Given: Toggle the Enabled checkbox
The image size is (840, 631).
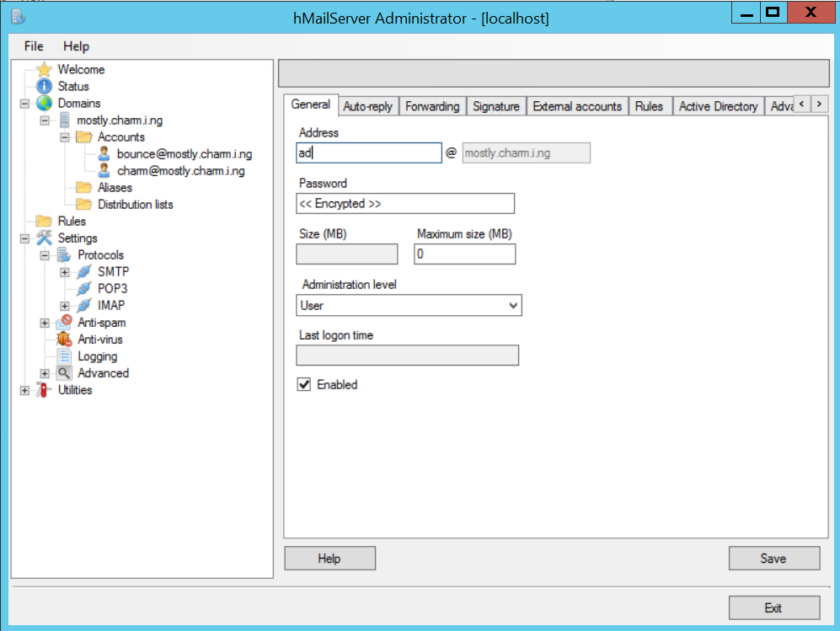Looking at the screenshot, I should [304, 385].
